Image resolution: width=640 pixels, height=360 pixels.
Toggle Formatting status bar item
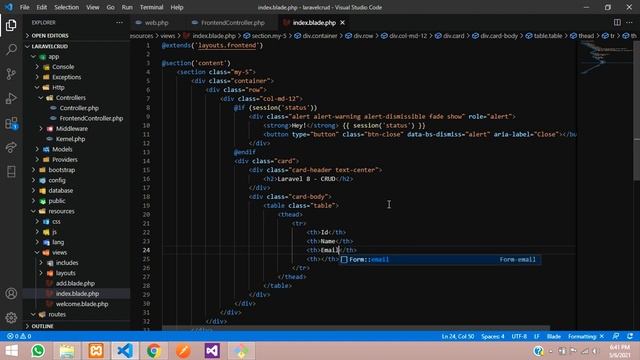(x=586, y=336)
